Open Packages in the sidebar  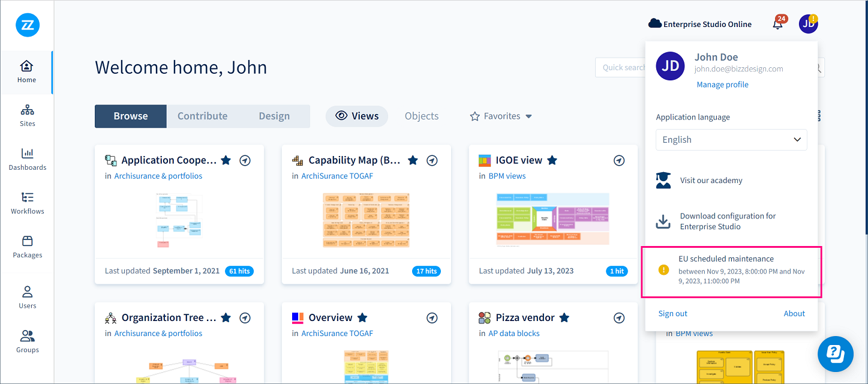tap(28, 247)
